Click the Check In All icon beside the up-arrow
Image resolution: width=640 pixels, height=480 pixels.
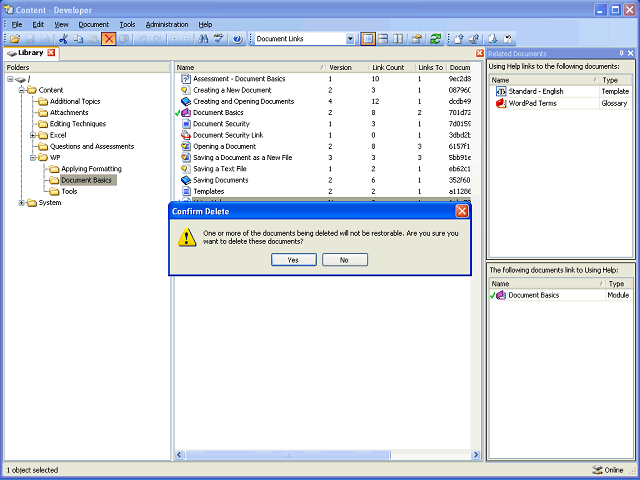point(474,39)
